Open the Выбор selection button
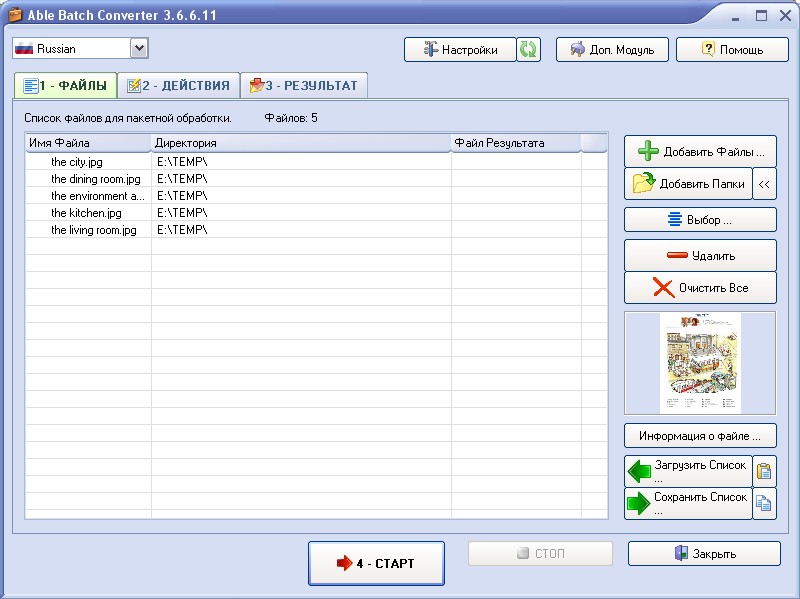The image size is (800, 599). (700, 220)
